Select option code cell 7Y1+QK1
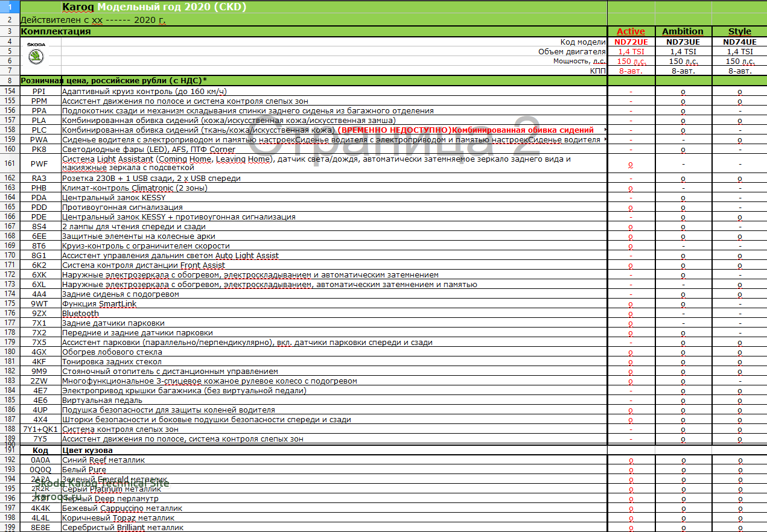This screenshot has width=767, height=532. [x=39, y=429]
